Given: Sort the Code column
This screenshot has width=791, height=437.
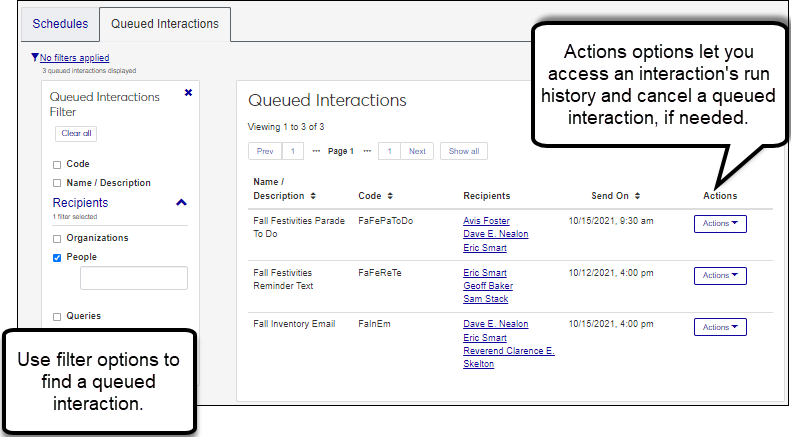Looking at the screenshot, I should pos(389,196).
